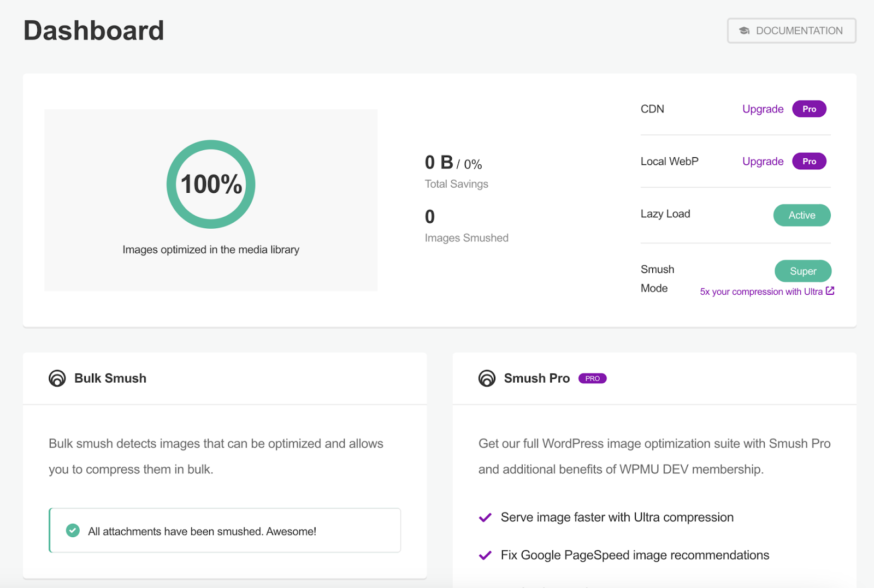Open the Documentation button
The width and height of the screenshot is (874, 588).
[x=792, y=31]
